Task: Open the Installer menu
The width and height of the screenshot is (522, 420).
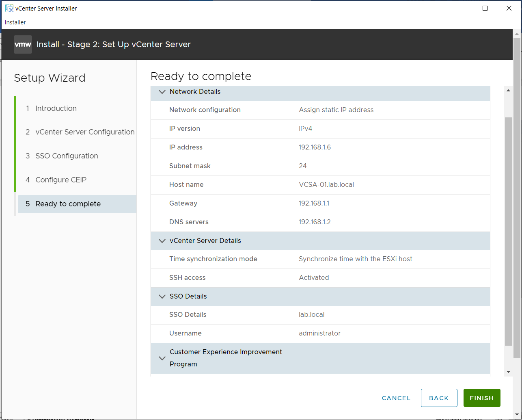Action: tap(15, 22)
